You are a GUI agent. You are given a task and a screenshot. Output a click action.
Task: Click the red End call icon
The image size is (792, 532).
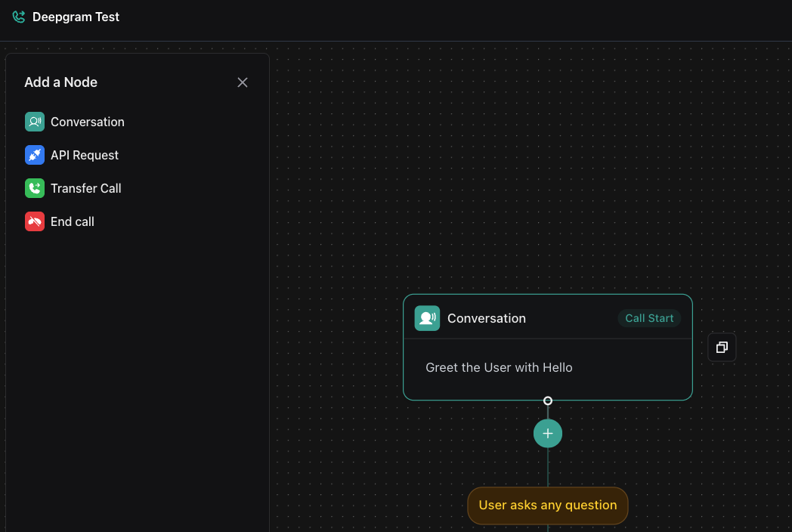pyautogui.click(x=35, y=222)
